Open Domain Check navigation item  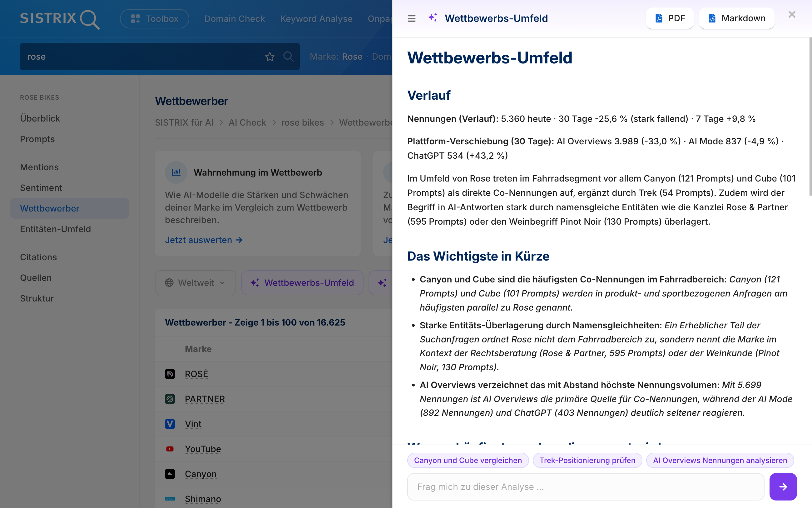coord(235,19)
